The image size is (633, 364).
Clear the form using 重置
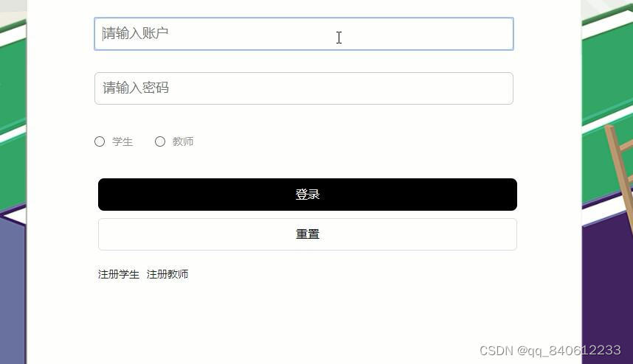[x=307, y=234]
